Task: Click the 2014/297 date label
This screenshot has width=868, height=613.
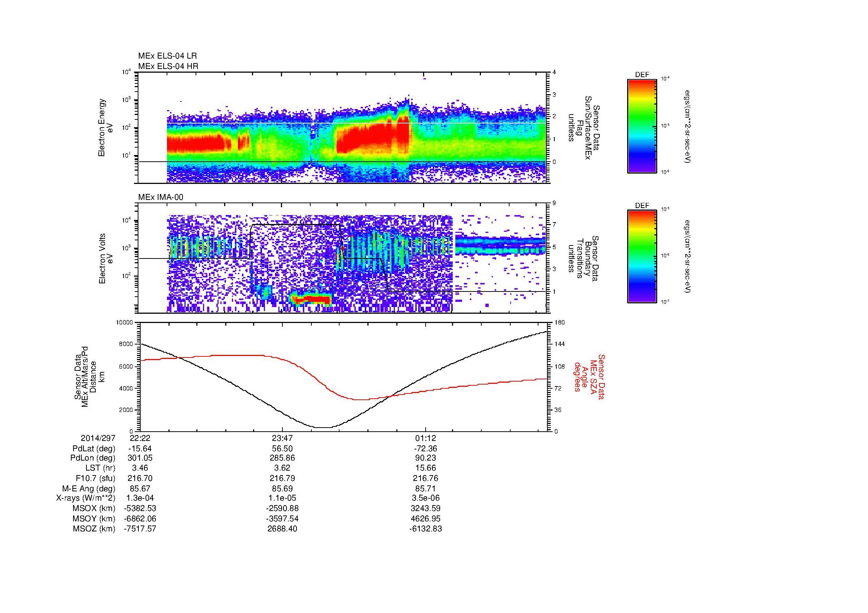Action: tap(98, 438)
